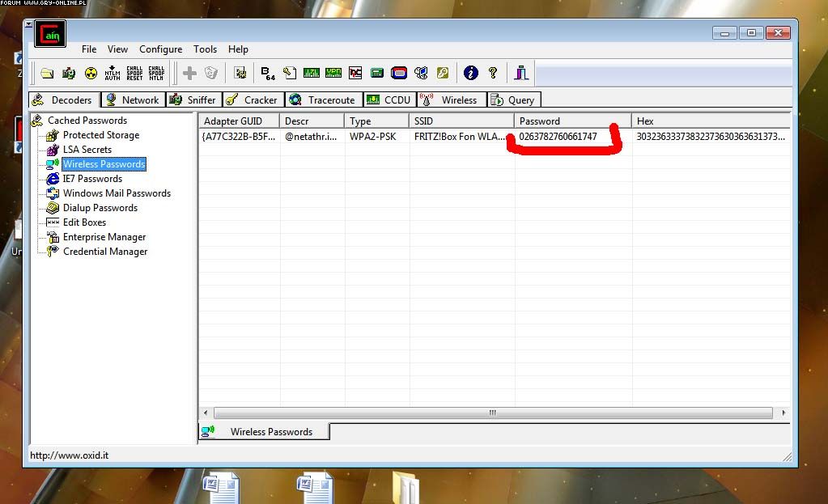
Task: Open the Base64 decoder tool
Action: tap(268, 74)
